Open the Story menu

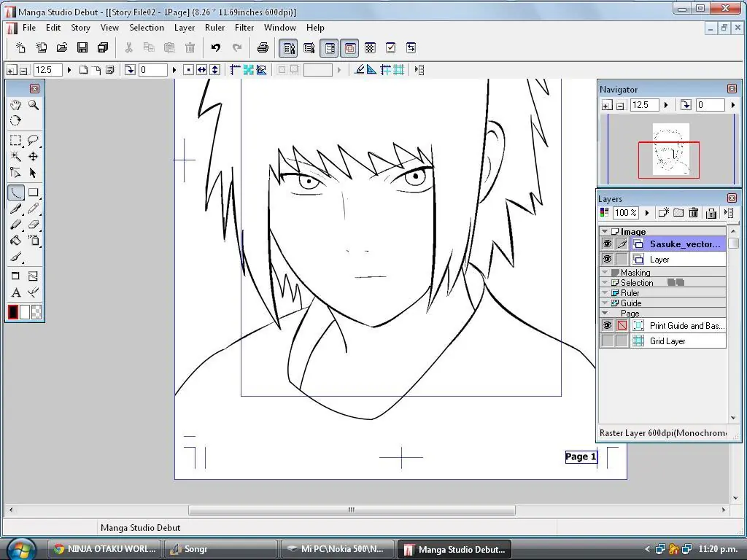(80, 28)
